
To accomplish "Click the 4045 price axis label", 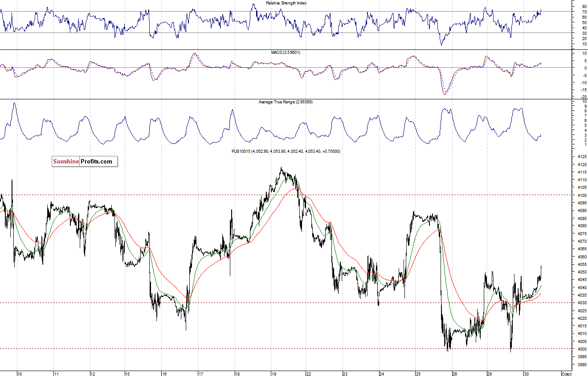I will pyautogui.click(x=582, y=280).
